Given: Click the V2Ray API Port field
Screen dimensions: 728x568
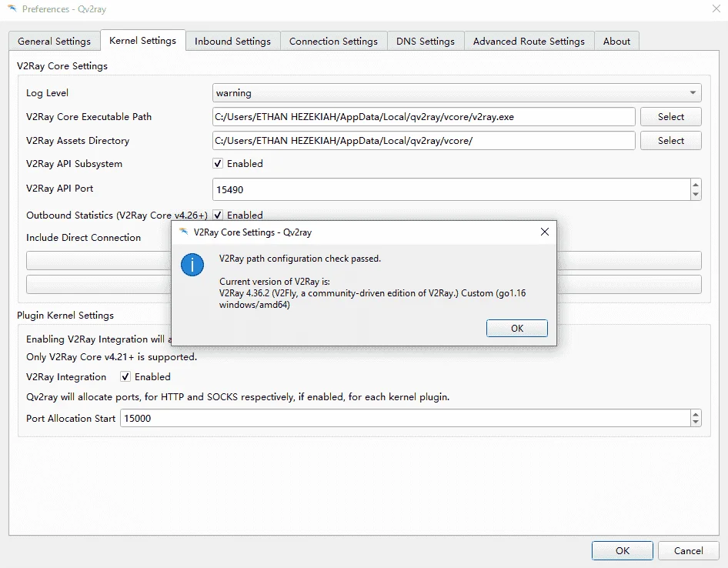Looking at the screenshot, I should point(451,189).
